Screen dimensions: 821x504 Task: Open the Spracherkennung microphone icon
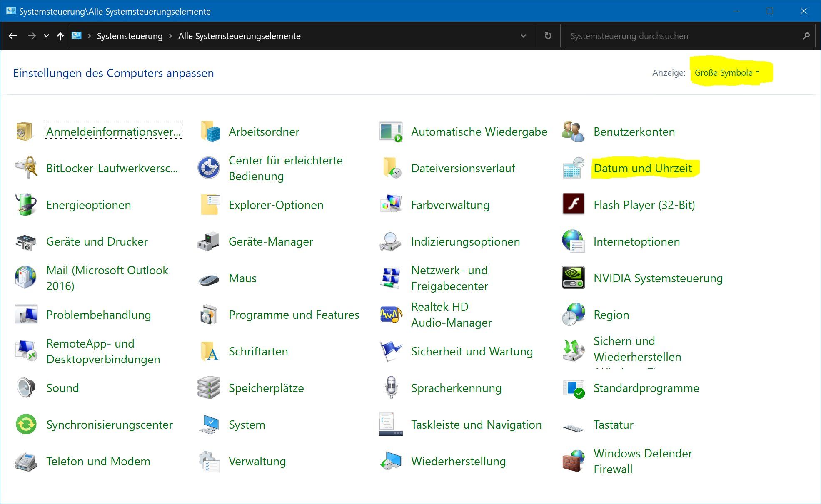point(391,387)
